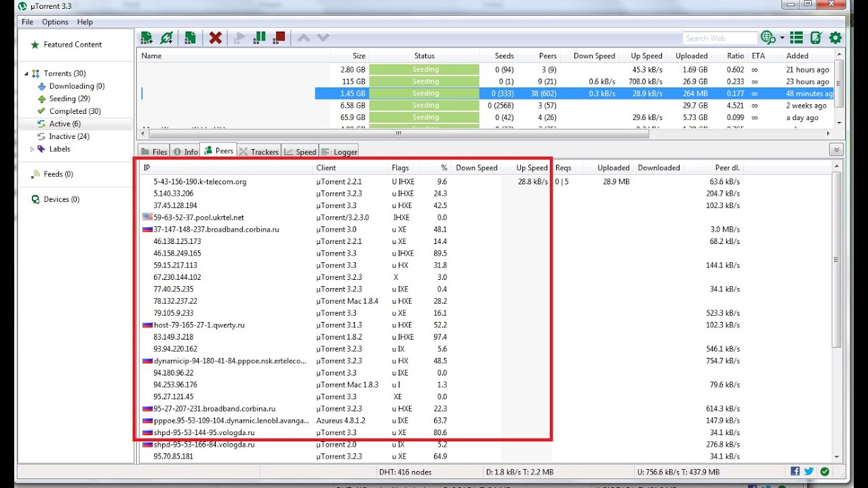Click the green network status check icon
The image size is (868, 488).
coord(825,472)
